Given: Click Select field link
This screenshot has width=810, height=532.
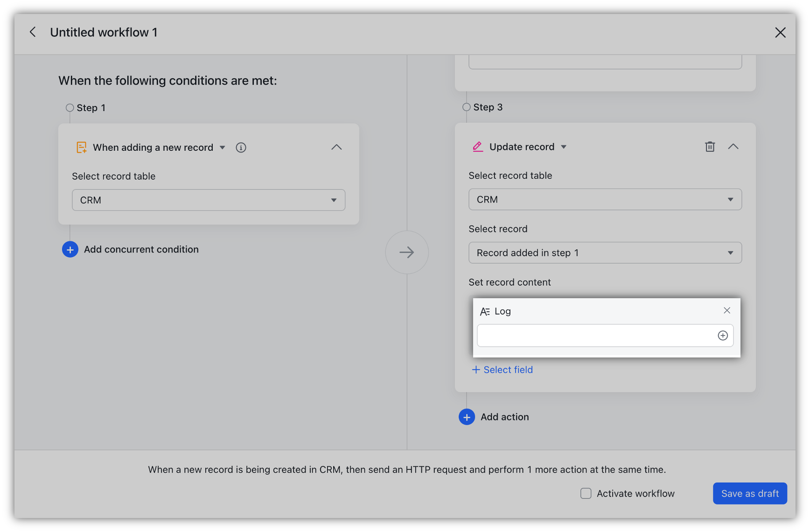Looking at the screenshot, I should [x=502, y=370].
